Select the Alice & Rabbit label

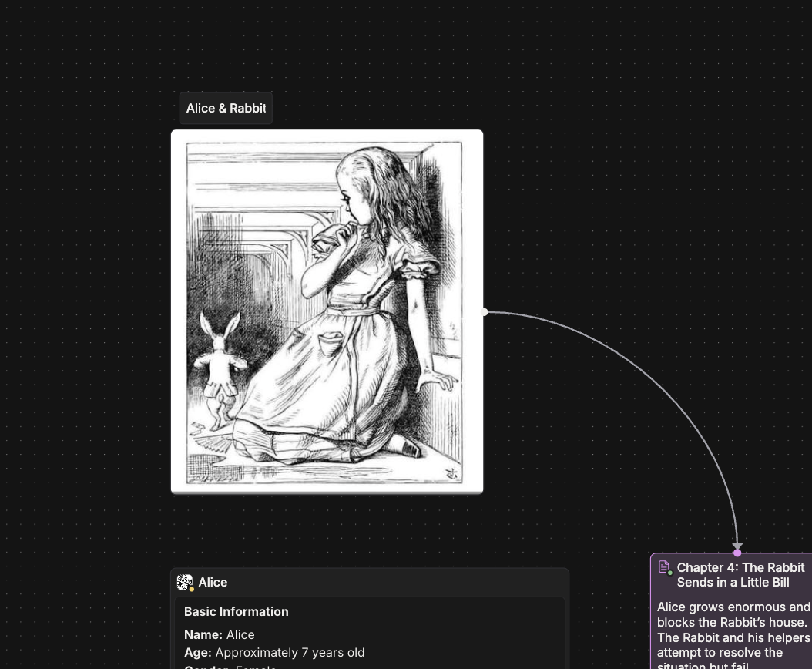coord(226,109)
